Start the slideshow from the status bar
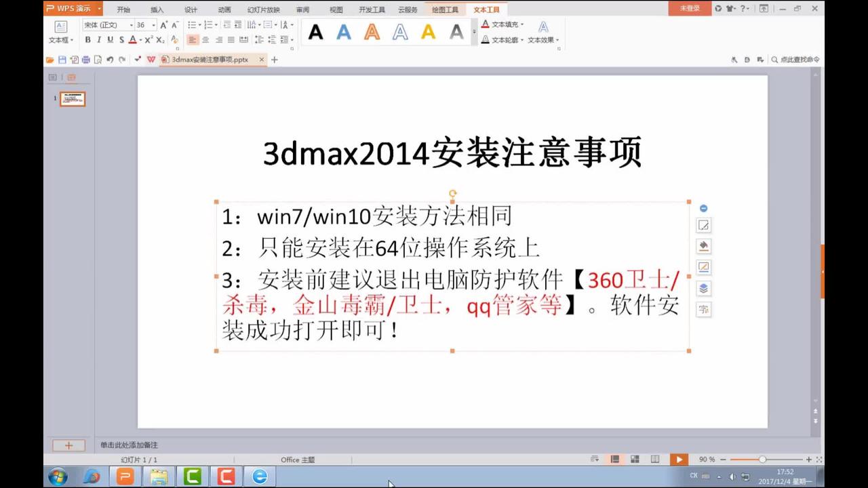 (679, 459)
